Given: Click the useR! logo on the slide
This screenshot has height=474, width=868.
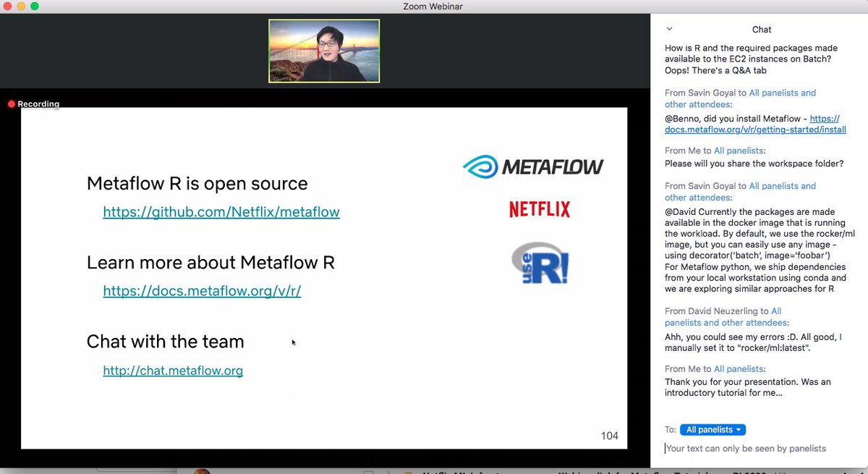Looking at the screenshot, I should point(540,263).
